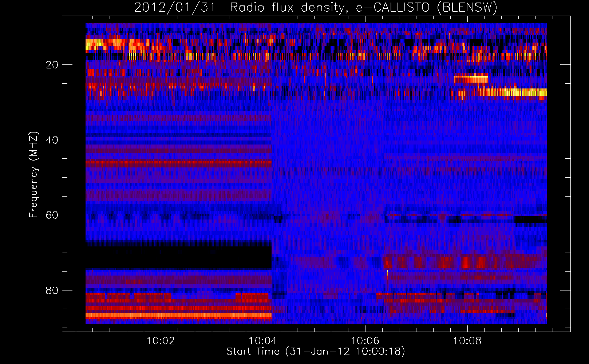Click the 10:04 time tick label
The image size is (589, 364).
(x=263, y=341)
